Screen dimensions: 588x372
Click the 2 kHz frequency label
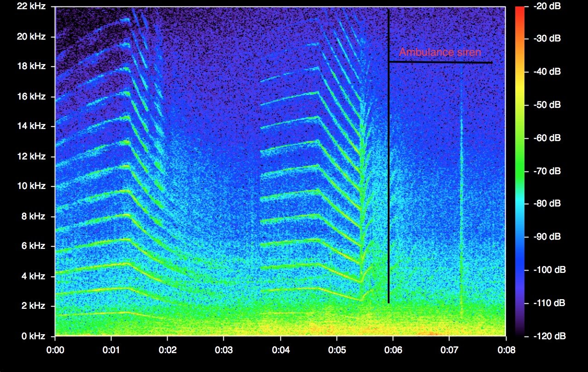35,306
